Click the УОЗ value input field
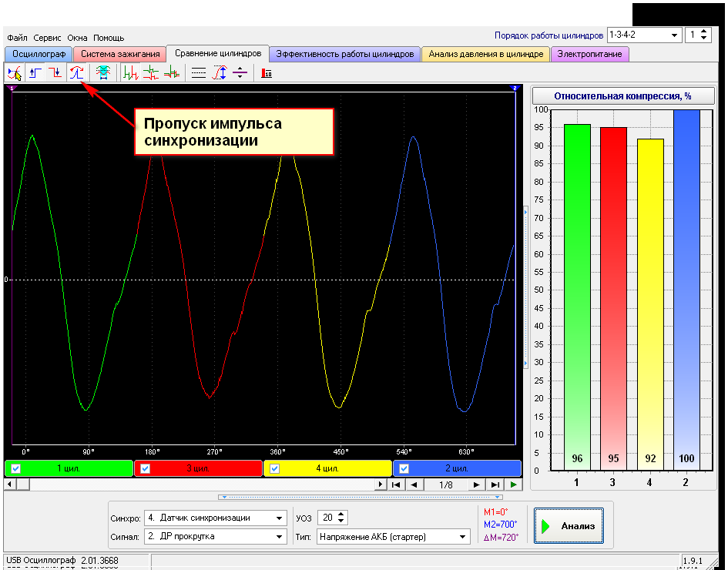The width and height of the screenshot is (728, 570). pos(327,518)
